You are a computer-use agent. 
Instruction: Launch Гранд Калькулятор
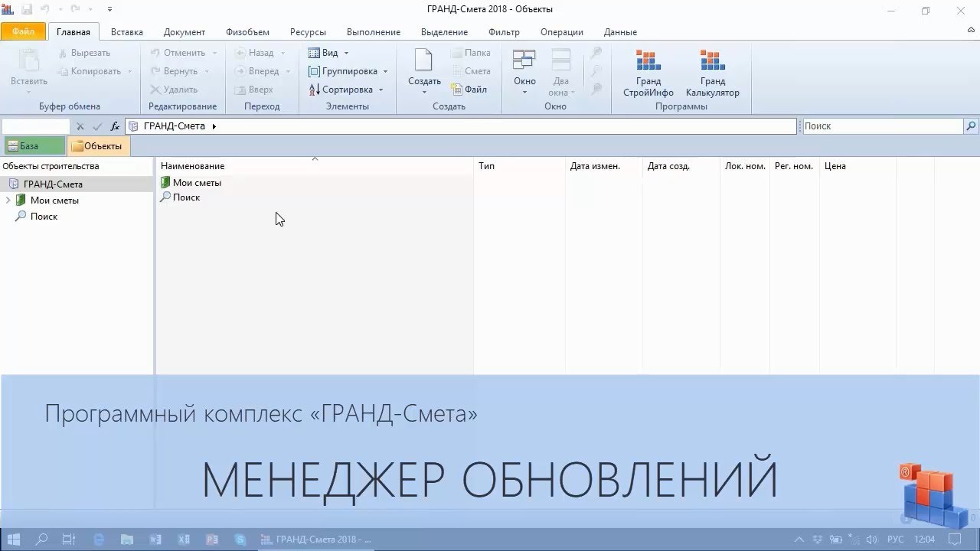(x=712, y=73)
